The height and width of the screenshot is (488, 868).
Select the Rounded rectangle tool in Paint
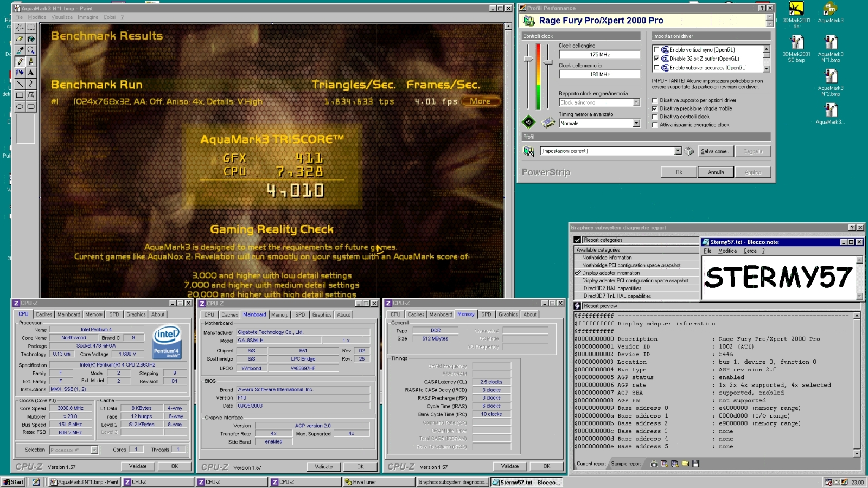[x=31, y=107]
